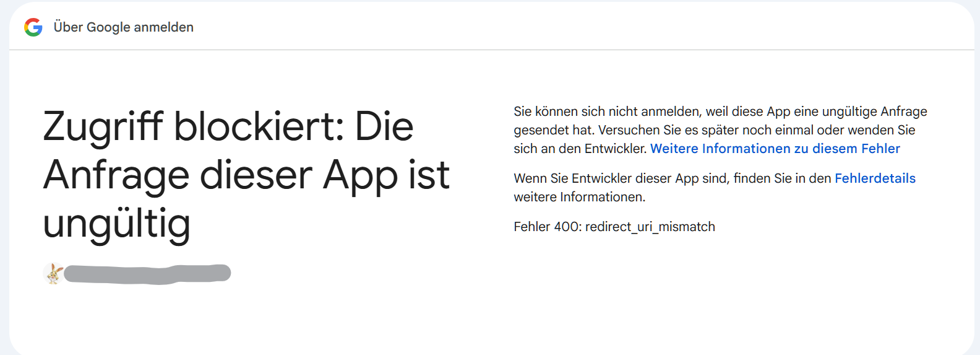Open the "Weitere Informationen zu diesem Fehler" link

[x=775, y=149]
